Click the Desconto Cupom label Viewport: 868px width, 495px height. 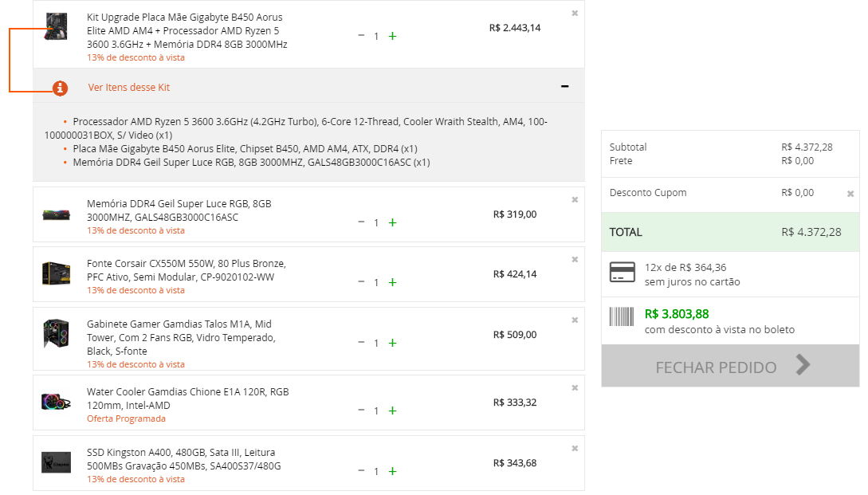(x=648, y=193)
